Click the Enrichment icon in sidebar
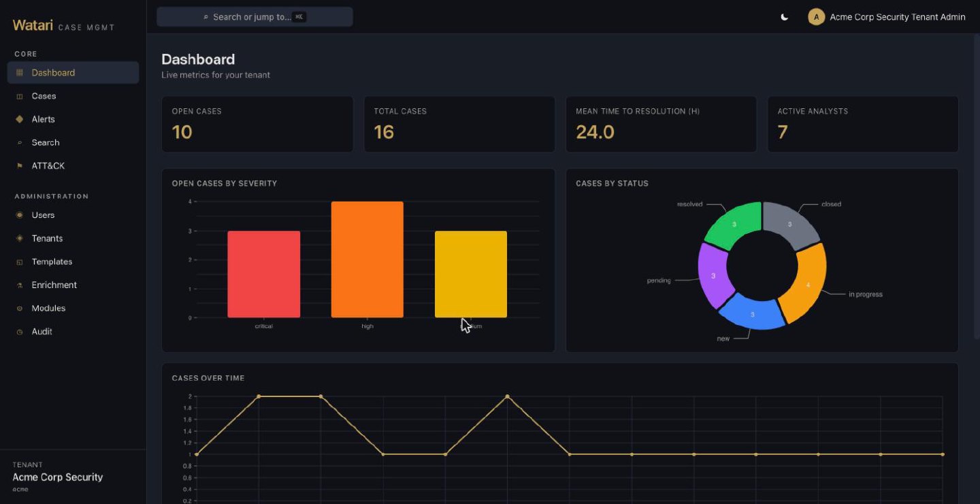 tap(19, 285)
